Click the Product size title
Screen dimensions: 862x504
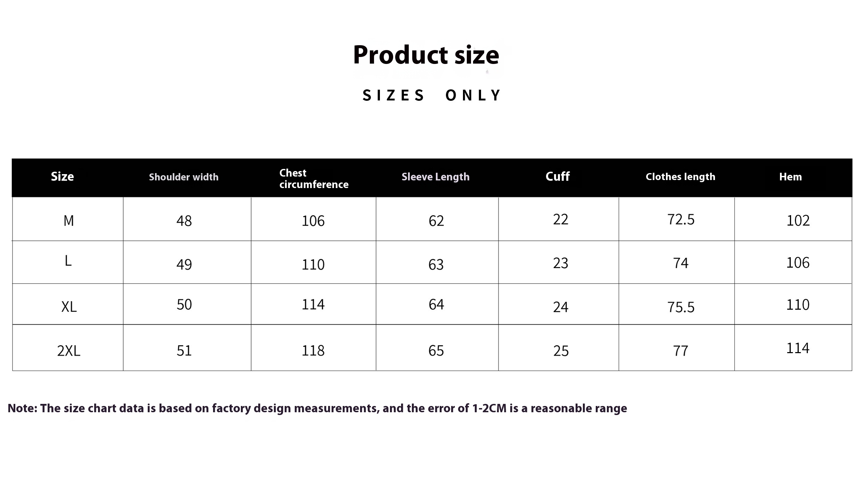click(426, 55)
